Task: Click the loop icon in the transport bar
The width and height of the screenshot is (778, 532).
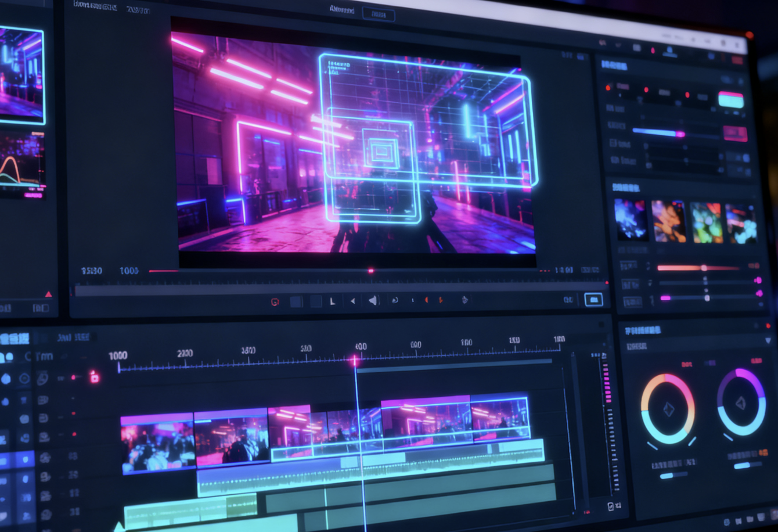Action: tap(395, 300)
